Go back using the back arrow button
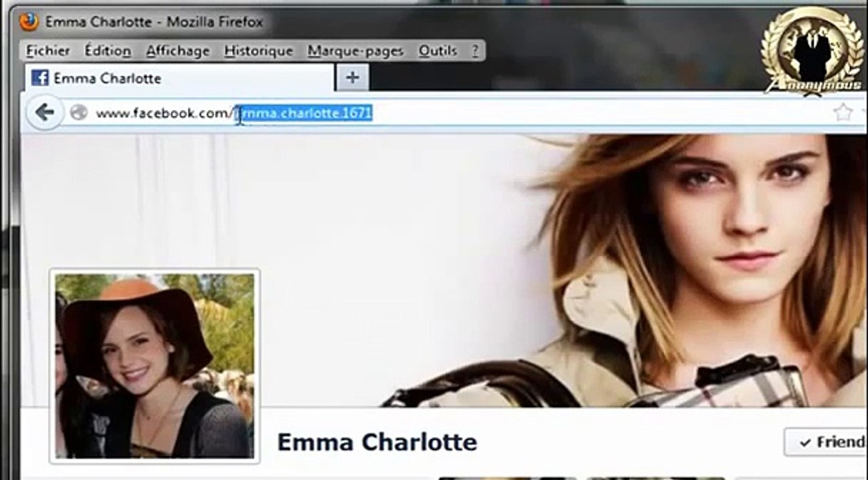 tap(45, 112)
